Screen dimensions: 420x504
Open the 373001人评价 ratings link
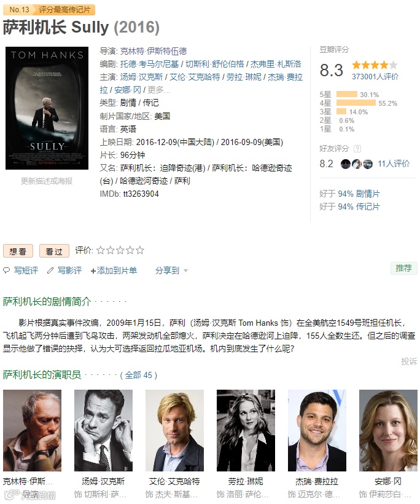(x=375, y=76)
